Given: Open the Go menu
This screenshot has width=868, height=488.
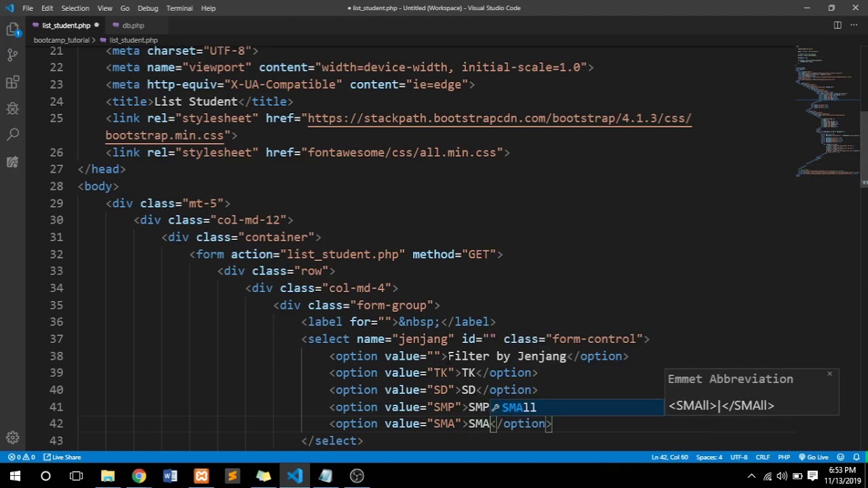Looking at the screenshot, I should 125,8.
